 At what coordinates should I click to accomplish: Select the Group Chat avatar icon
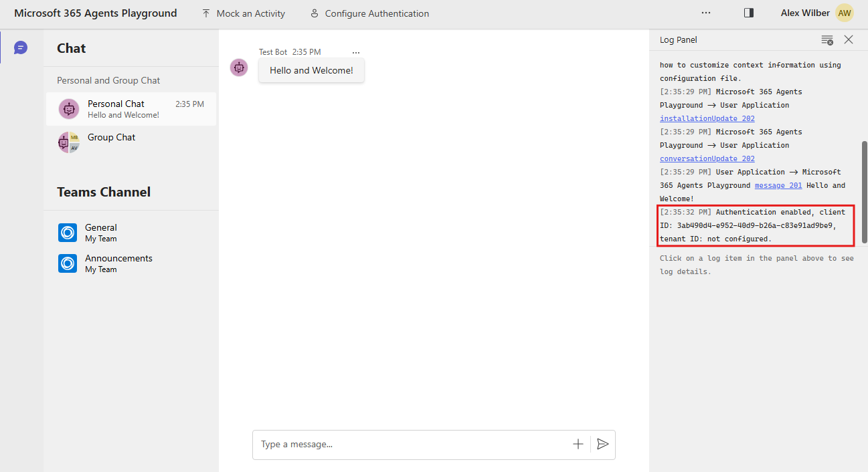tap(68, 142)
